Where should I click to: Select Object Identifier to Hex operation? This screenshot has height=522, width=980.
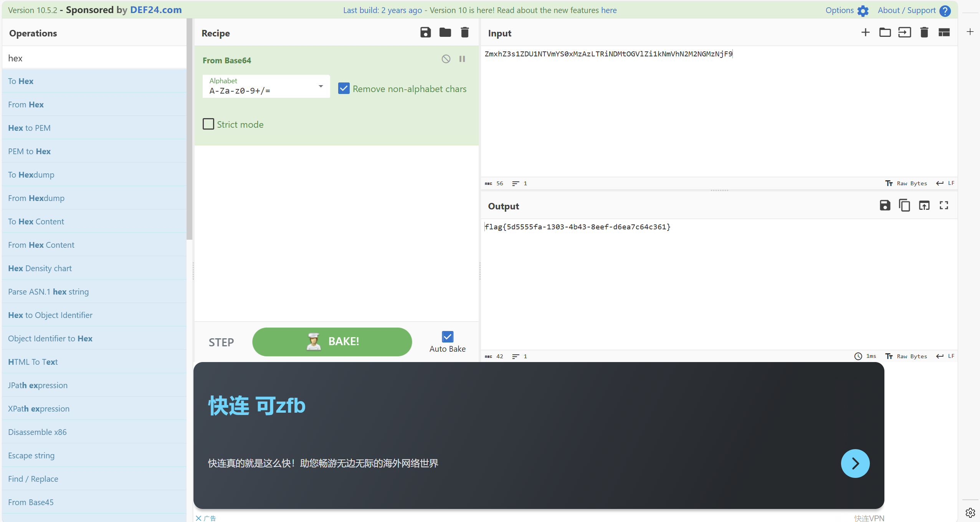point(94,338)
